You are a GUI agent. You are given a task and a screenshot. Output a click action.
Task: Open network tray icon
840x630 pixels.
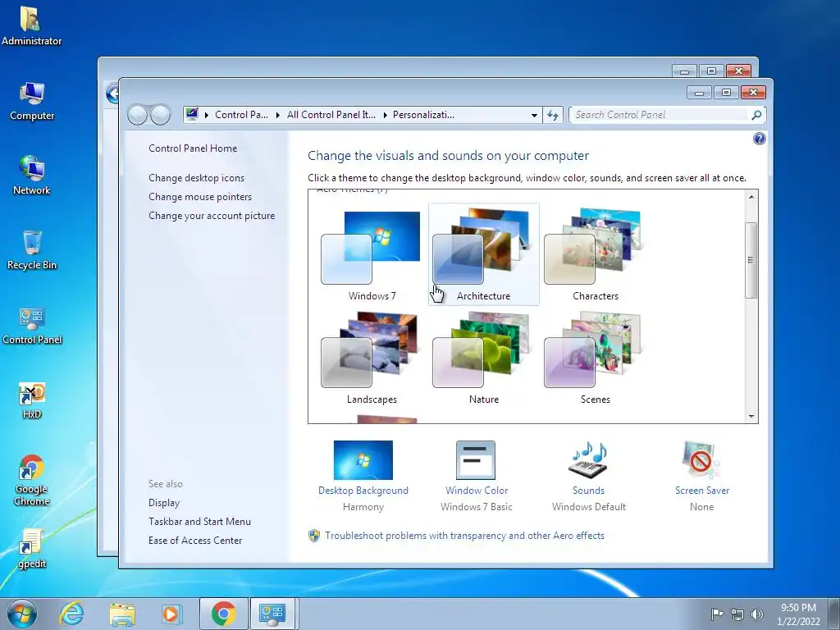pyautogui.click(x=737, y=614)
